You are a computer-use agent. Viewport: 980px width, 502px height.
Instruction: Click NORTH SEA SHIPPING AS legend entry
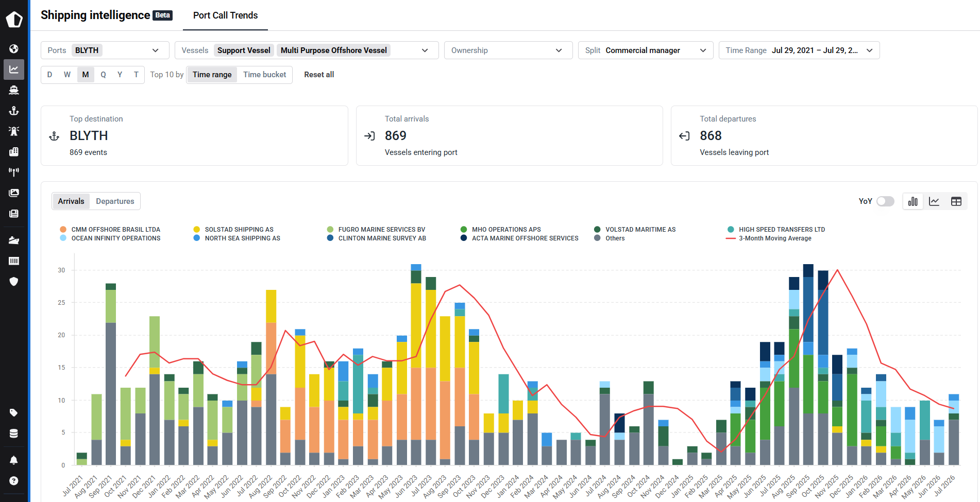point(237,238)
